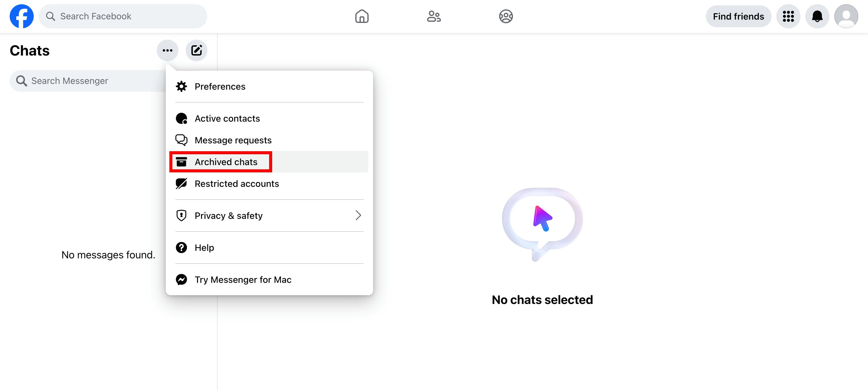Open Restricted accounts
This screenshot has height=390, width=868.
[x=237, y=184]
